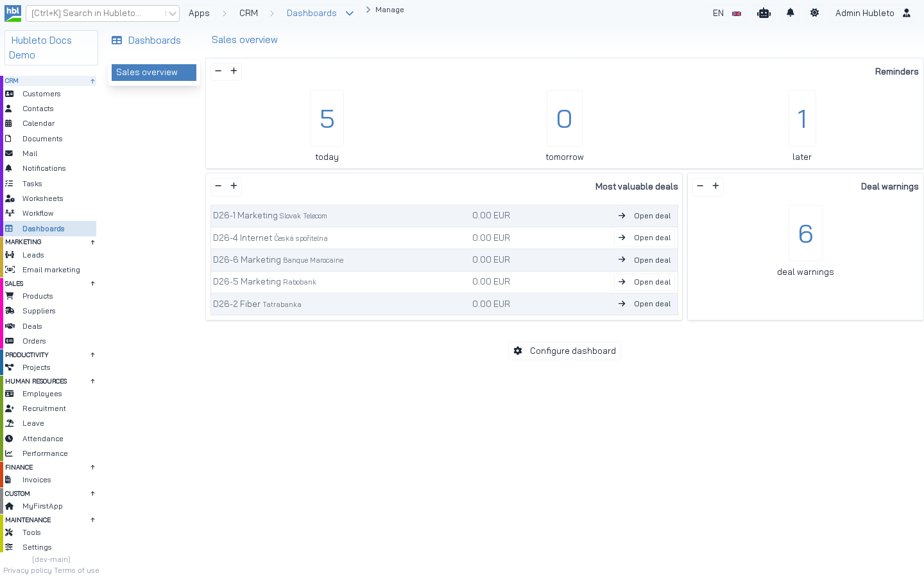924x578 pixels.
Task: Open the Calendar sidebar icon
Action: coord(9,123)
